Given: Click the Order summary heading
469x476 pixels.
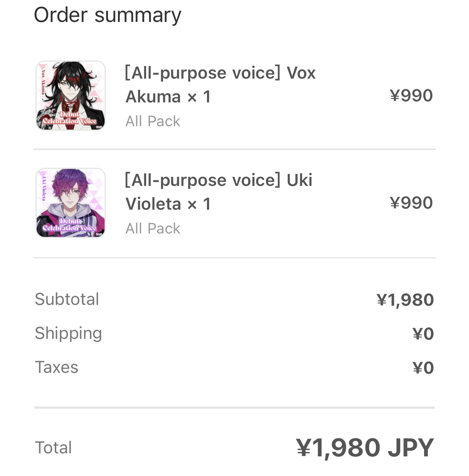Looking at the screenshot, I should click(108, 15).
